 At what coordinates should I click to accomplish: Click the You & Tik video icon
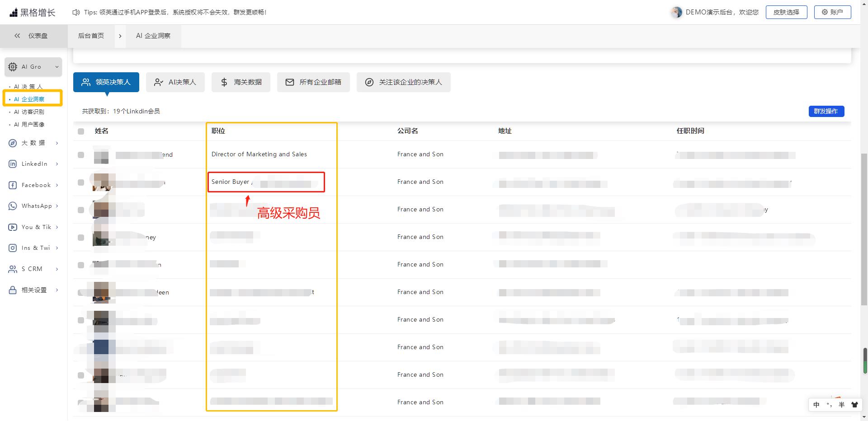13,227
